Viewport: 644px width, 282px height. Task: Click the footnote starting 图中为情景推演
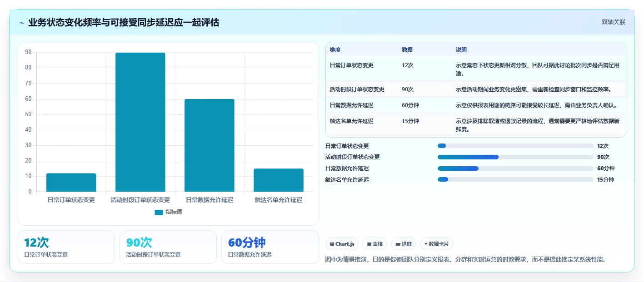point(466,260)
